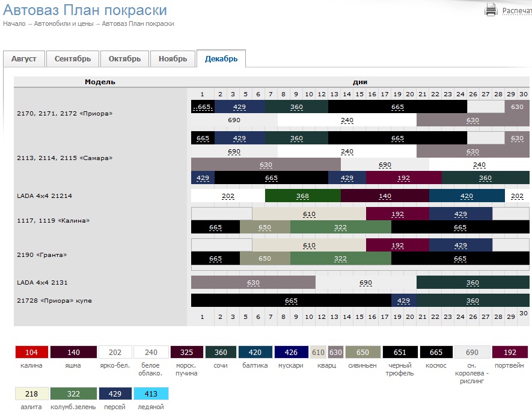
Task: Click the 322 bar in the Гранта row
Action: (x=341, y=258)
